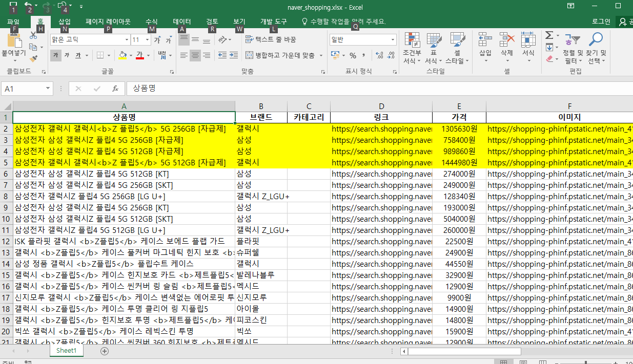Screen dimensions: 633x364
Task: Open 정렬 및 필터 sort and filter
Action: click(x=573, y=48)
